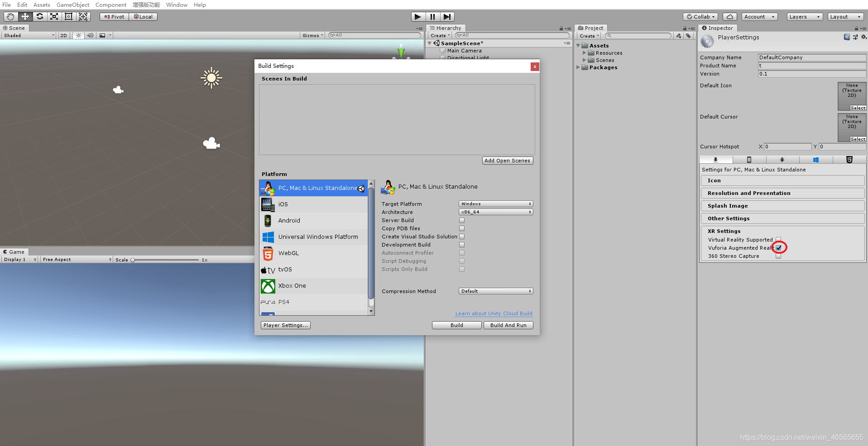Select the Android platform

(x=313, y=220)
